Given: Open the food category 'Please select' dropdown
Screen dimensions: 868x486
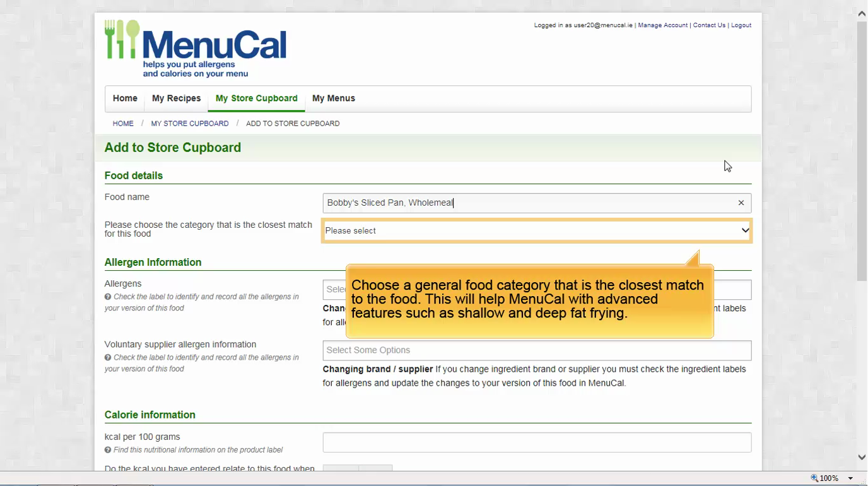Looking at the screenshot, I should tap(537, 230).
